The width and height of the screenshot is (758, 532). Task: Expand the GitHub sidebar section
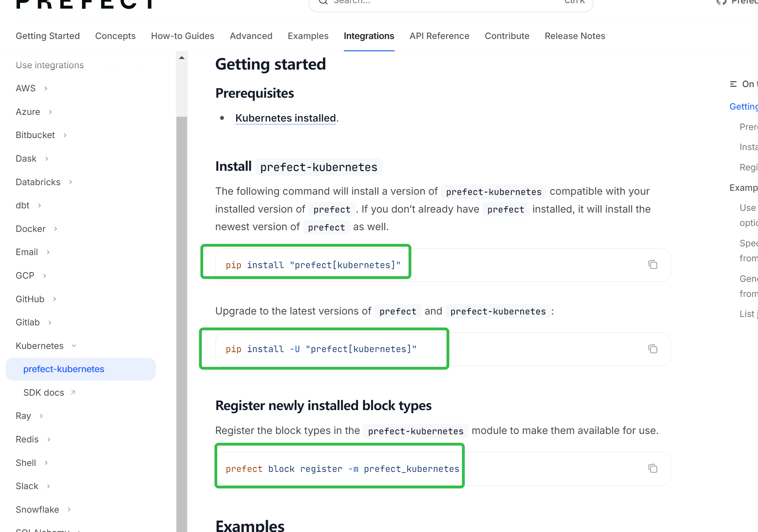pos(54,299)
